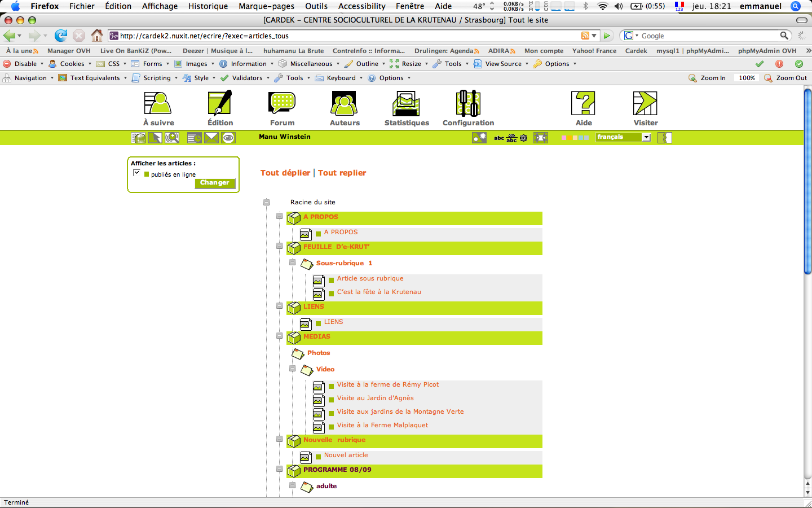Click the 'Tout déplier' link
The width and height of the screenshot is (812, 508).
285,173
